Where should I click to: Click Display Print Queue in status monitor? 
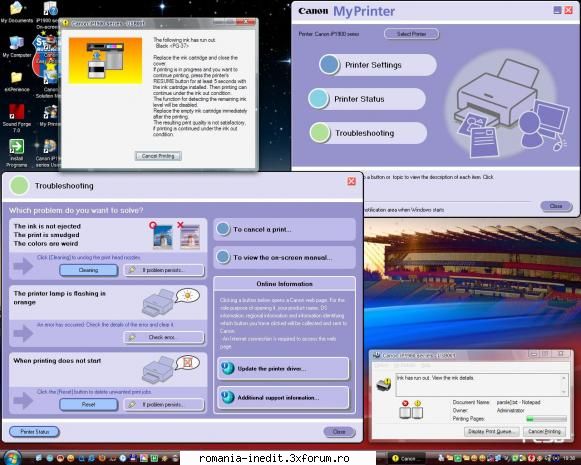click(491, 432)
